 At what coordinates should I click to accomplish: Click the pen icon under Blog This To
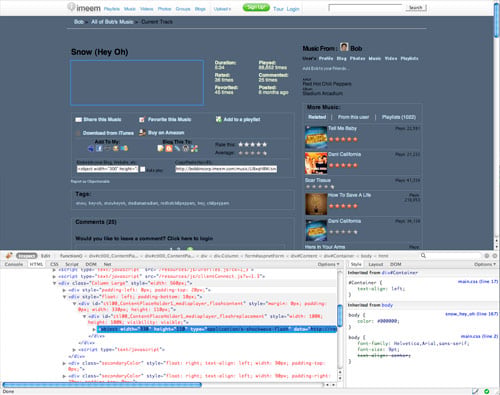click(x=177, y=148)
